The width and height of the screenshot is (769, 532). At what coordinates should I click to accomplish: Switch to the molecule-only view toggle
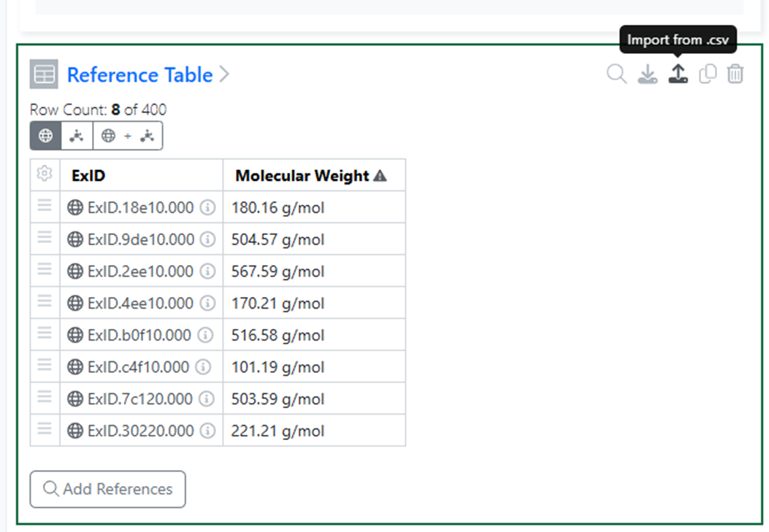point(77,136)
